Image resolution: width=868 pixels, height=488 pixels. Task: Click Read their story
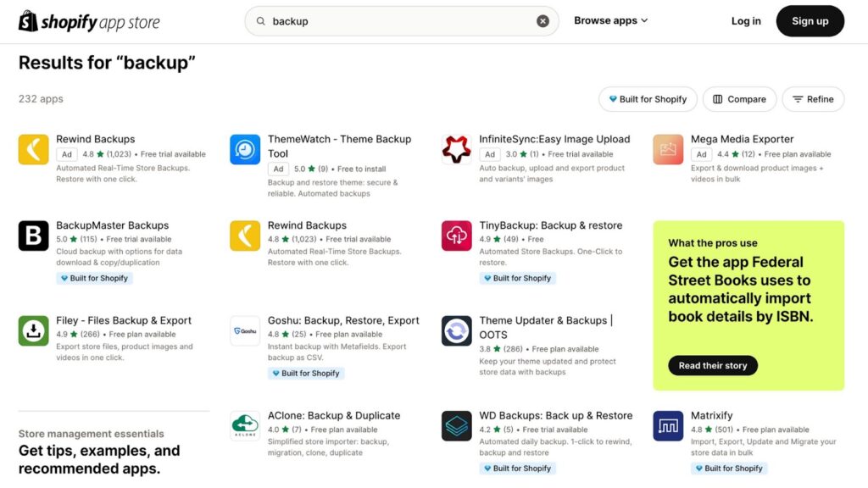[x=713, y=365]
